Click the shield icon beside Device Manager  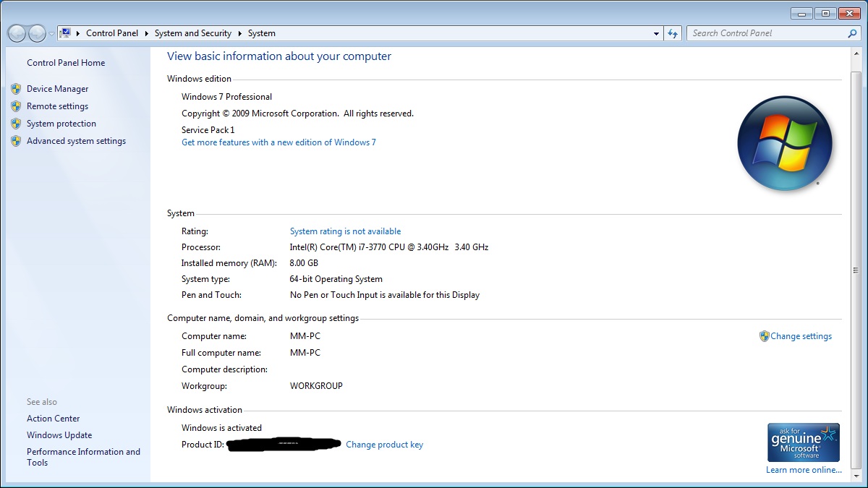click(16, 89)
